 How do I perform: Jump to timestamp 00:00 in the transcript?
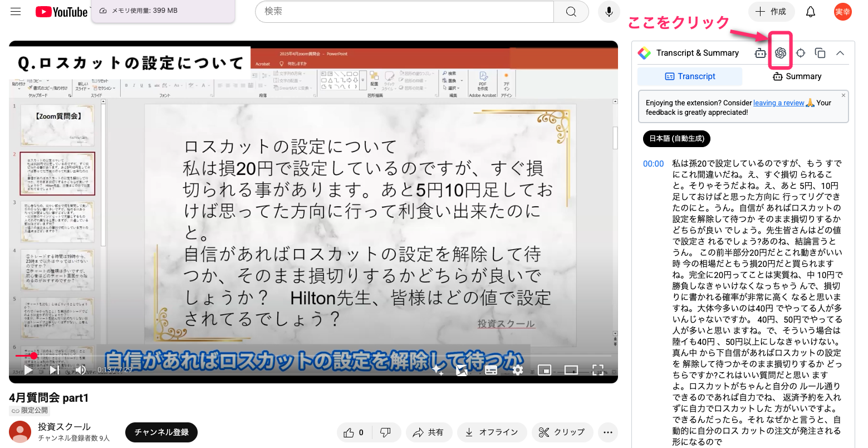tap(653, 163)
